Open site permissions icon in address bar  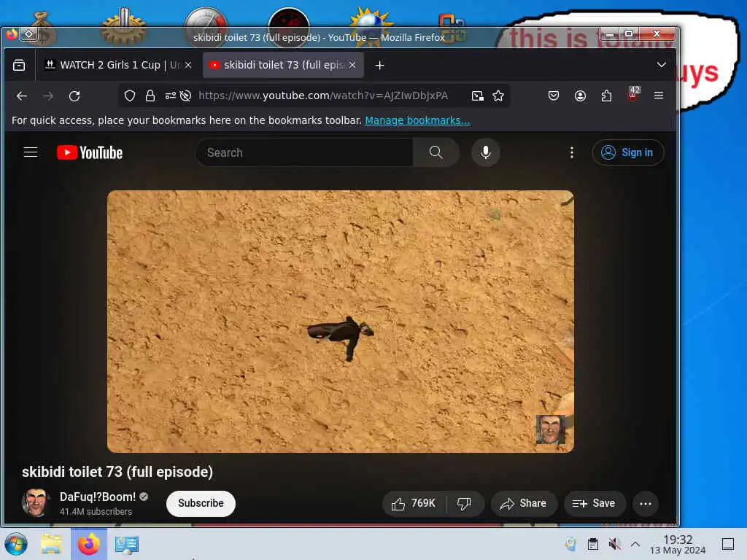[x=171, y=96]
